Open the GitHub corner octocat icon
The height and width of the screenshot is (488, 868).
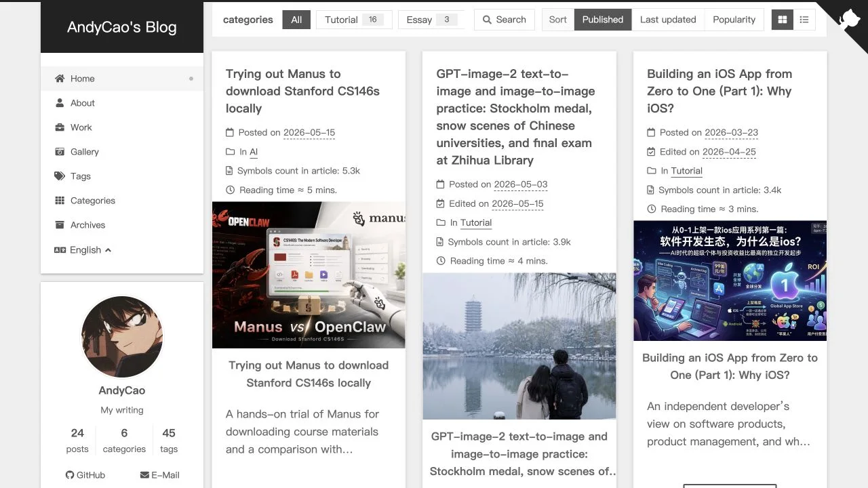849,19
